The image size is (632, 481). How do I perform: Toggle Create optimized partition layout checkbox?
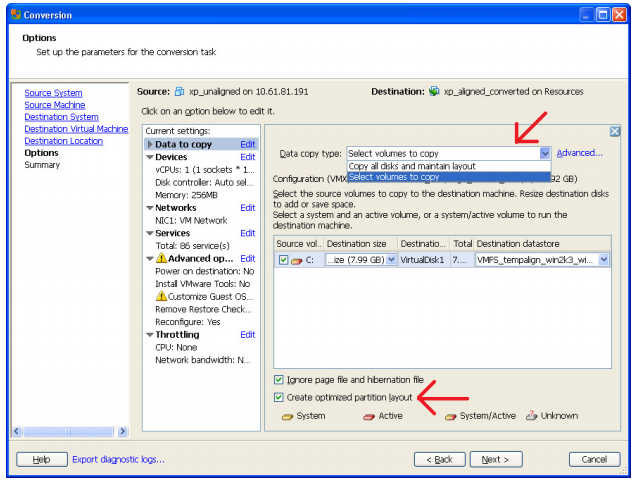(279, 398)
